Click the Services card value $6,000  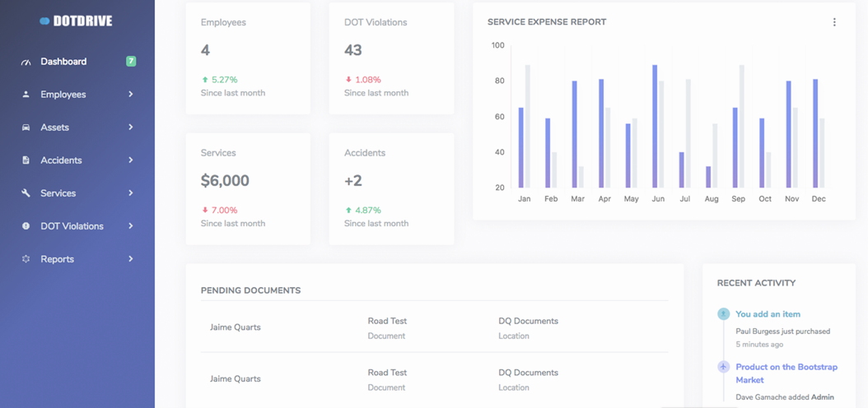(225, 181)
